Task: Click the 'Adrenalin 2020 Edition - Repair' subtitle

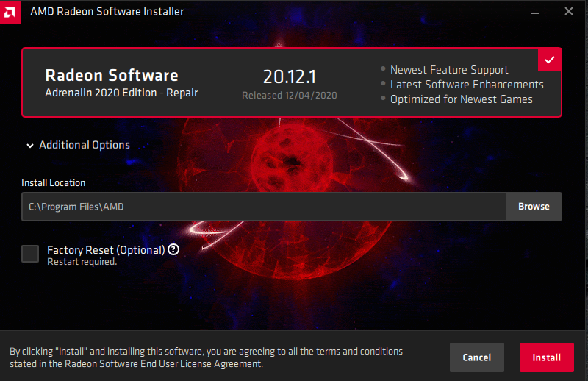Action: pyautogui.click(x=121, y=93)
